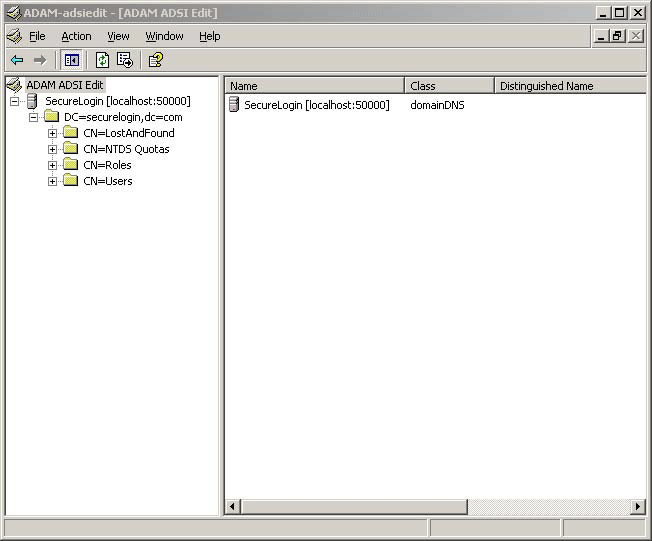This screenshot has height=541, width=652.
Task: Click CN=Users folder icon
Action: tap(71, 180)
